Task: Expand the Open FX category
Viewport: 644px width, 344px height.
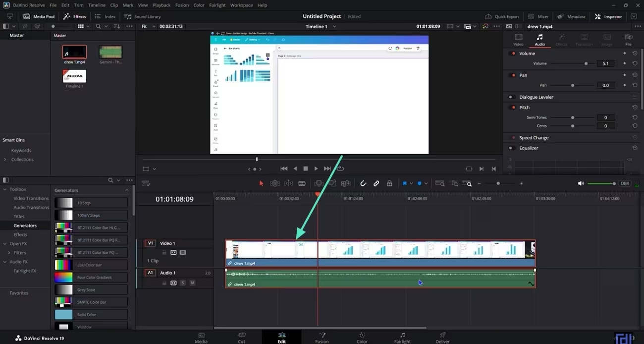Action: (5, 243)
